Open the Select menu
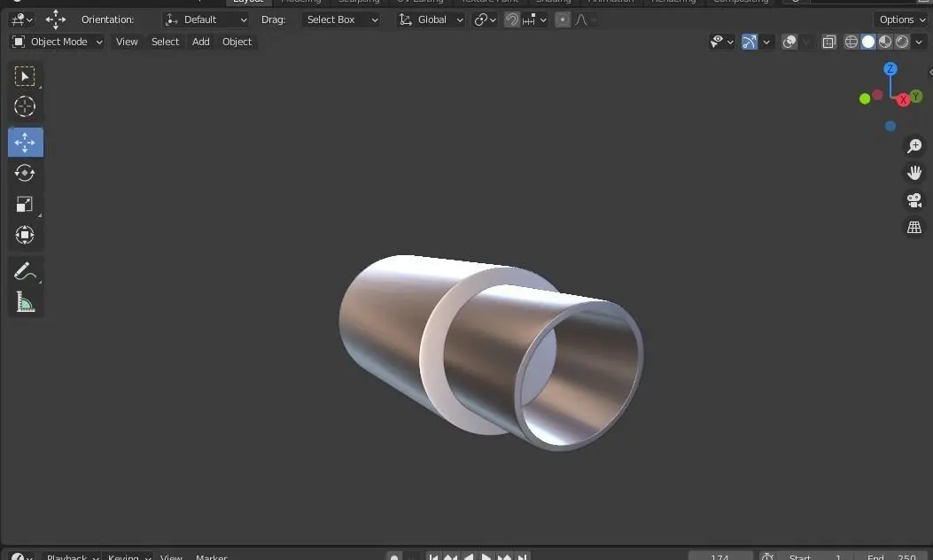This screenshot has height=560, width=933. coord(165,42)
